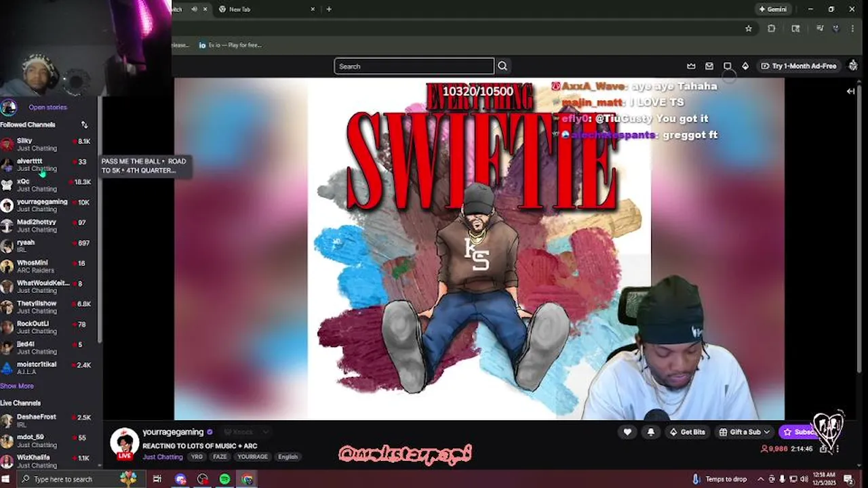The image size is (868, 488).
Task: Expand the Gift a Sub dropdown arrow
Action: point(767,432)
